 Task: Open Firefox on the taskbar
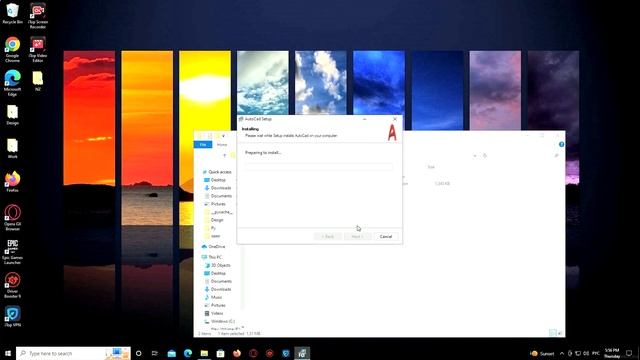[x=237, y=353]
